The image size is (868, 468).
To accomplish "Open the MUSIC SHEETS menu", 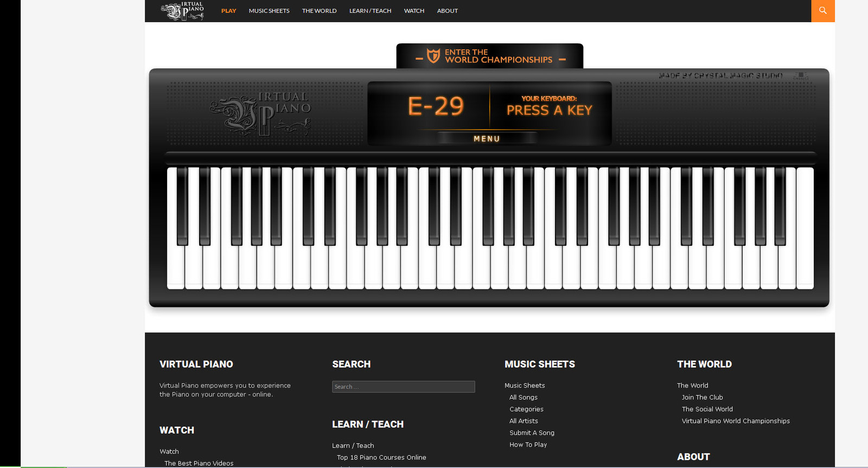I will coord(269,11).
